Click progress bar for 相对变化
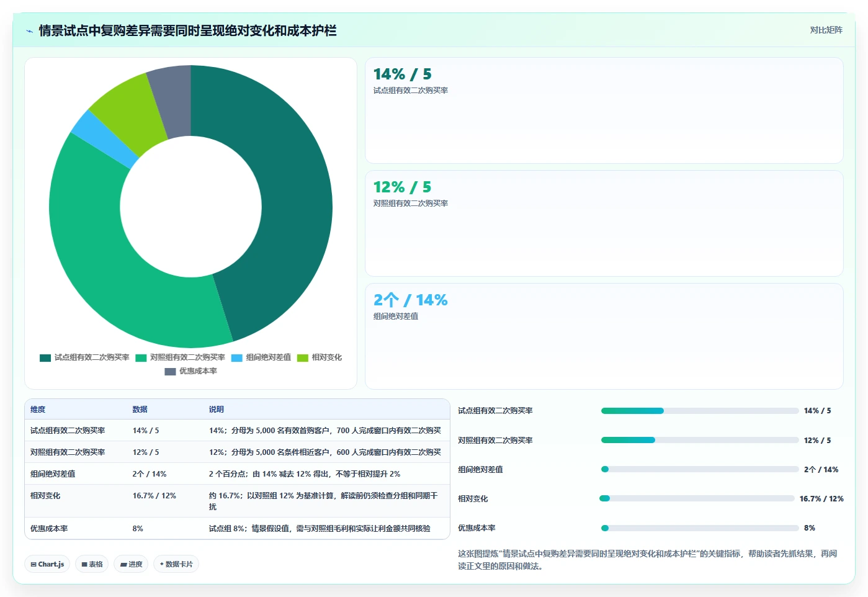868x597 pixels. [x=697, y=498]
